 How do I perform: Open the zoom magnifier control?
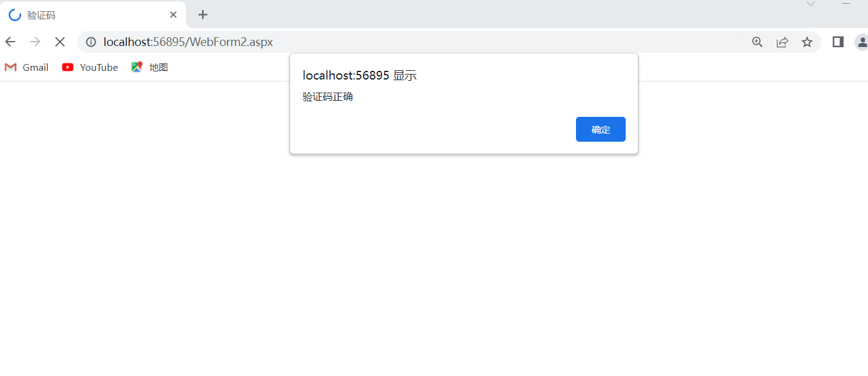click(757, 42)
